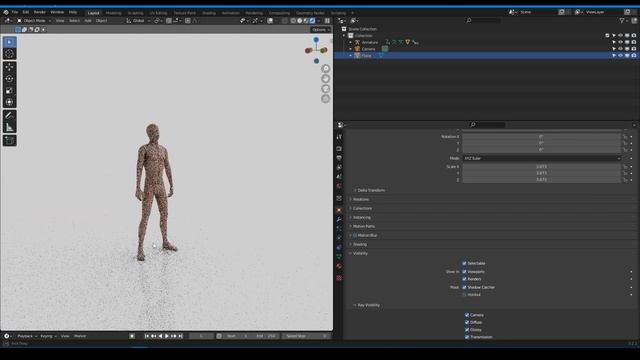Click the Scale X value field
This screenshot has height=360, width=640.
click(541, 167)
